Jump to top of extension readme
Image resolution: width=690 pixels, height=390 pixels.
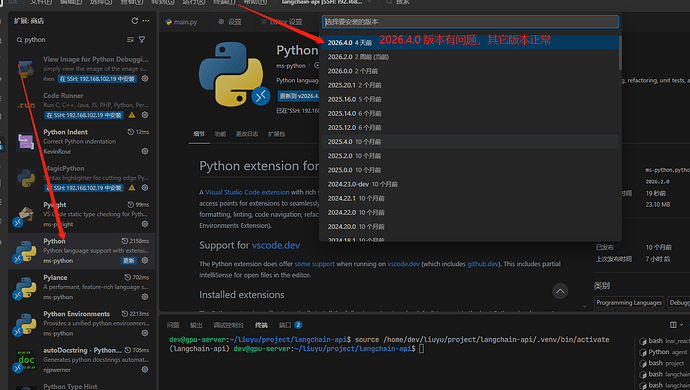(560, 291)
